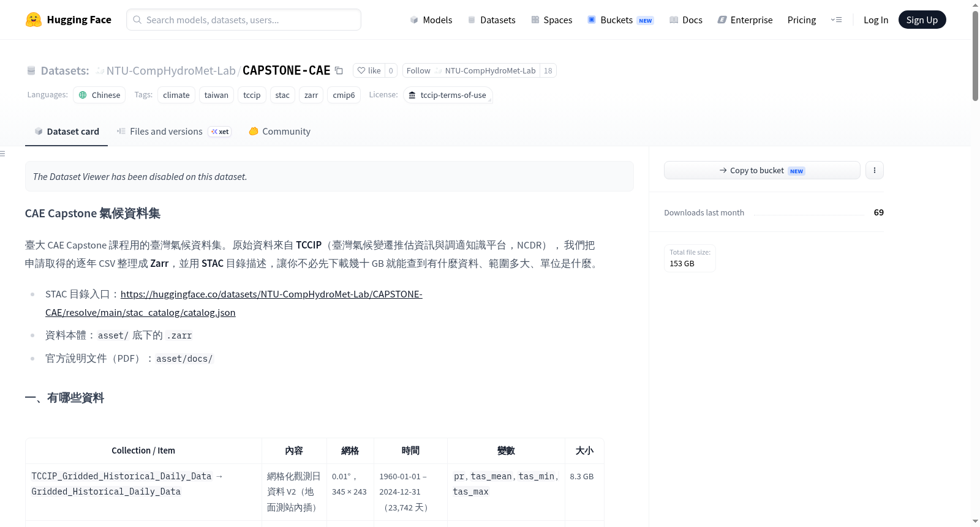Open the Docs nav item
This screenshot has height=527, width=980.
(x=686, y=20)
